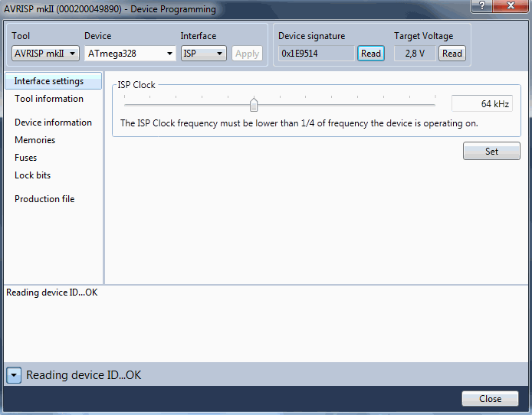Click the ISP Clock slider thumb

(x=254, y=105)
